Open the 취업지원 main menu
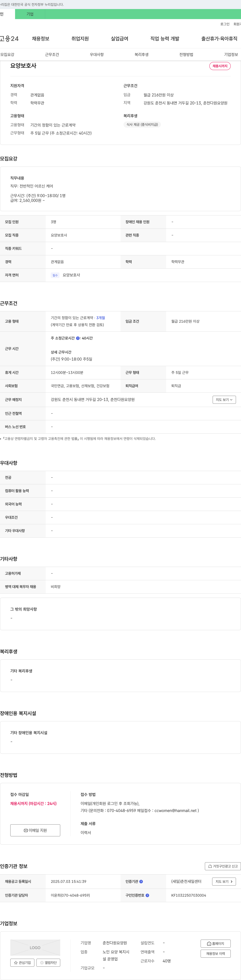This screenshot has height=980, width=241. click(x=80, y=39)
